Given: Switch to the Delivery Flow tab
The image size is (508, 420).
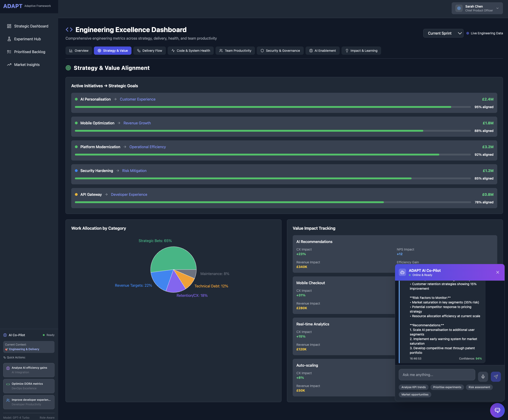Looking at the screenshot, I should pos(150,51).
